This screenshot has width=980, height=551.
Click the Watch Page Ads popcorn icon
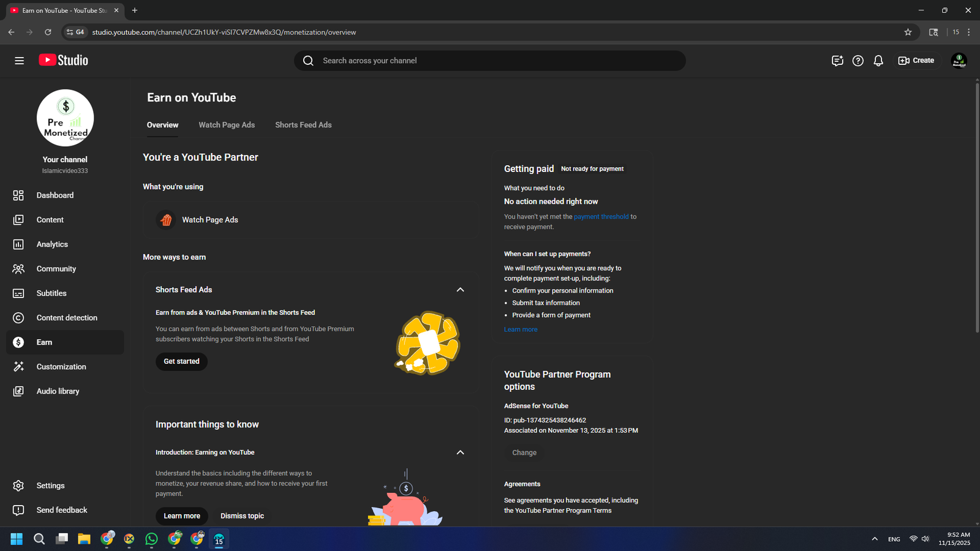pyautogui.click(x=166, y=220)
